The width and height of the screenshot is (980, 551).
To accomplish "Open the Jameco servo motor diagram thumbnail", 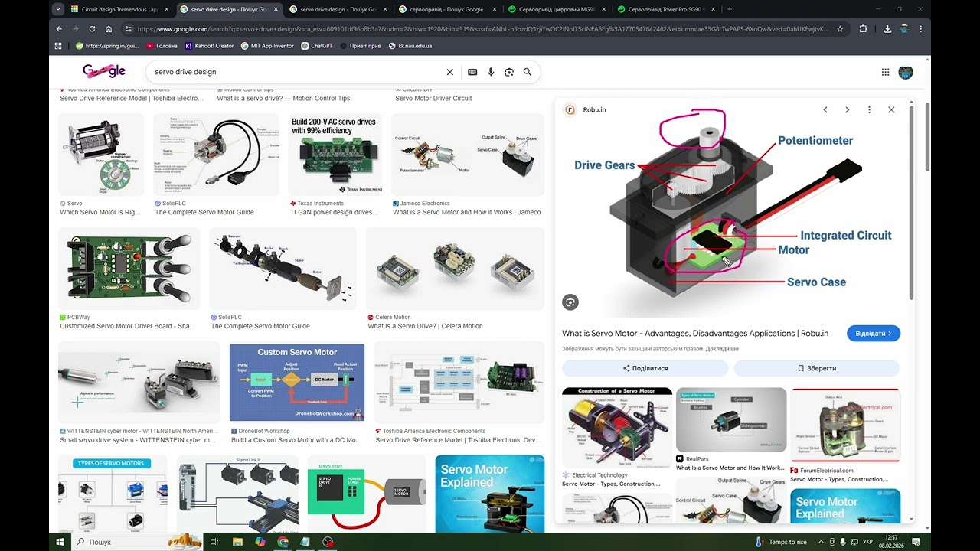I will (467, 155).
